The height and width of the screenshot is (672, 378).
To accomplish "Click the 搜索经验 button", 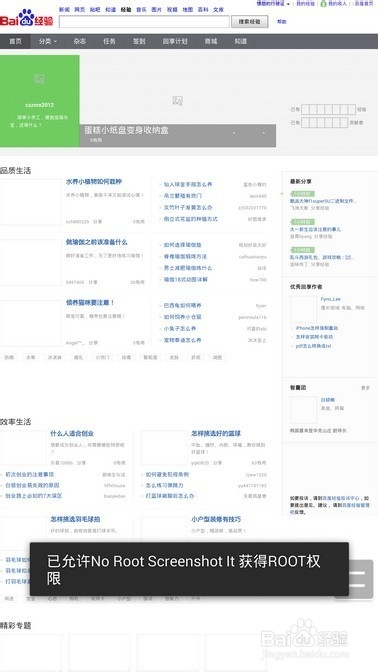I will (x=249, y=21).
